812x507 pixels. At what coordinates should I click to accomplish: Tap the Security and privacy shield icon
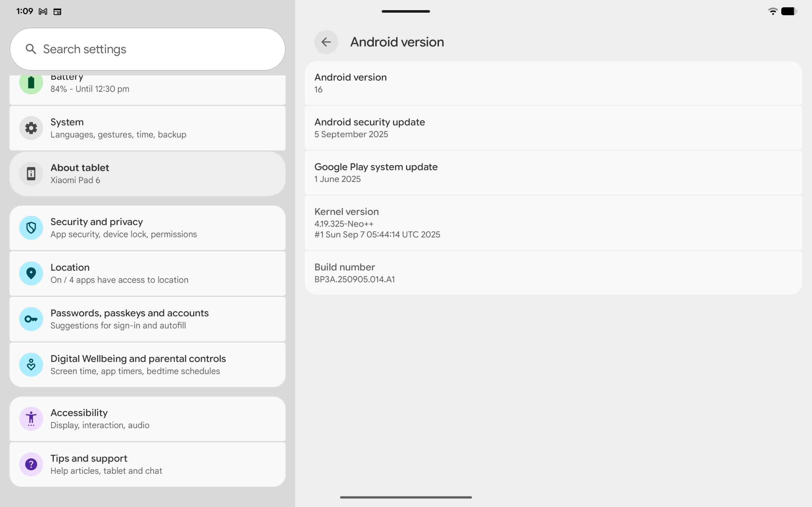click(31, 228)
